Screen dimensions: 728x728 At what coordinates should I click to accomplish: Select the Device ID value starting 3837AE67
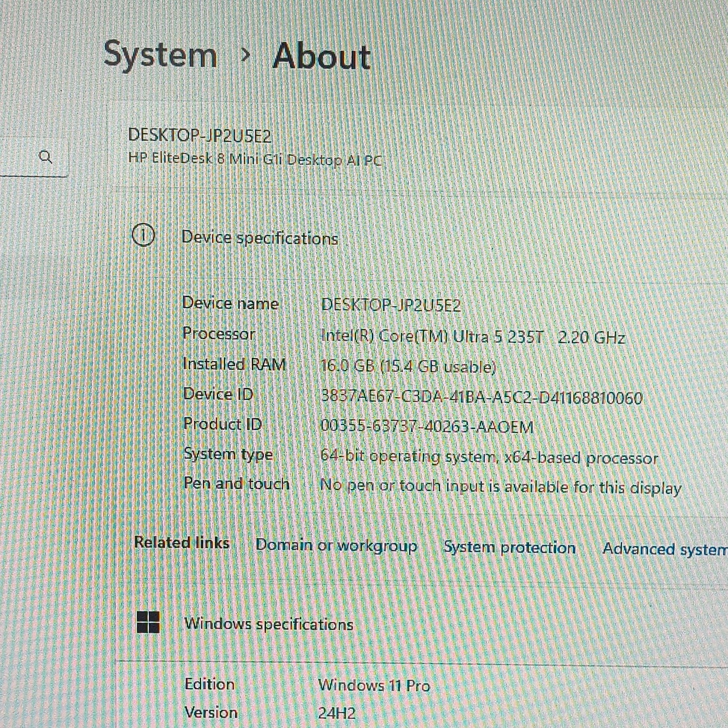pos(482,398)
